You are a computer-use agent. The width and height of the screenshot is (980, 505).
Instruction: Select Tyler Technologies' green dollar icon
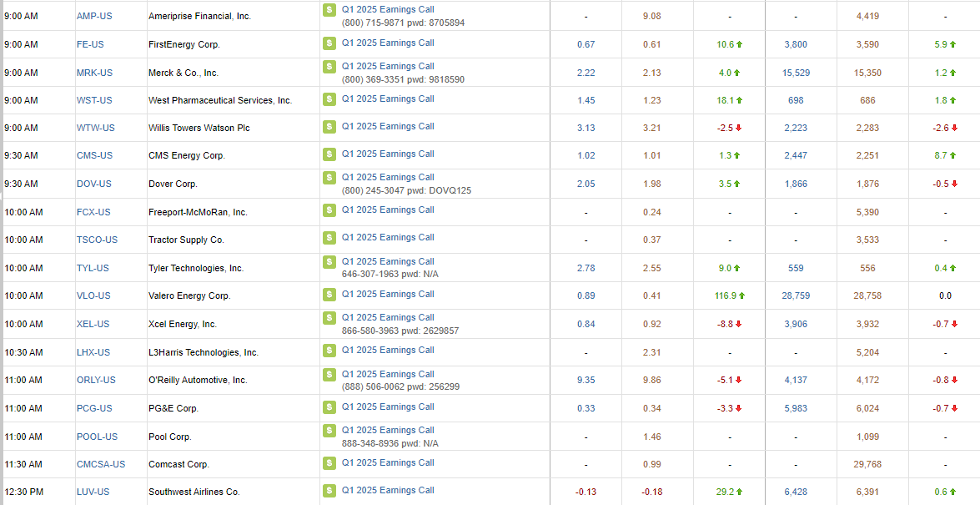tap(329, 261)
